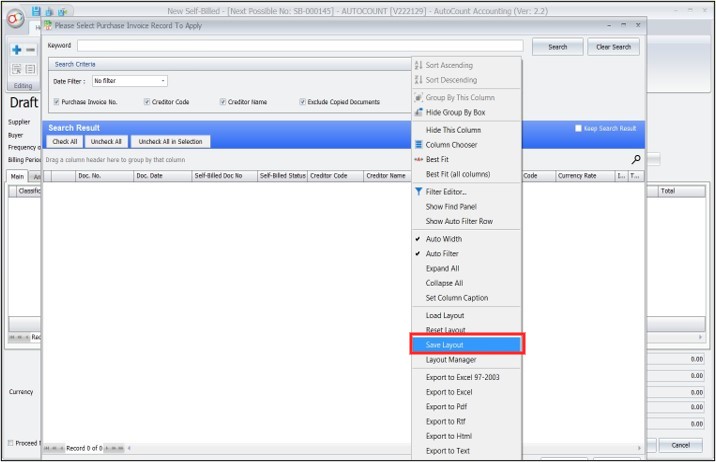The width and height of the screenshot is (716, 462).
Task: Uncheck the Purchase Invoice No. checkbox
Action: point(57,102)
